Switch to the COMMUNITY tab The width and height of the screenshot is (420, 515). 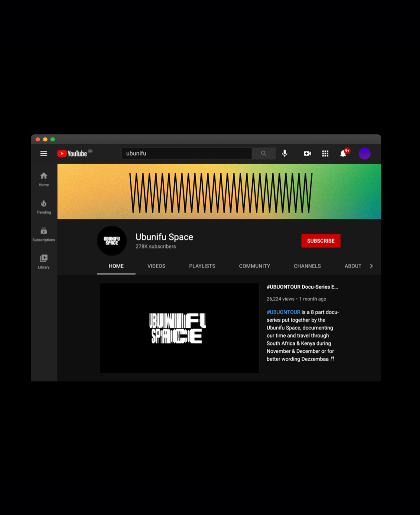tap(255, 266)
